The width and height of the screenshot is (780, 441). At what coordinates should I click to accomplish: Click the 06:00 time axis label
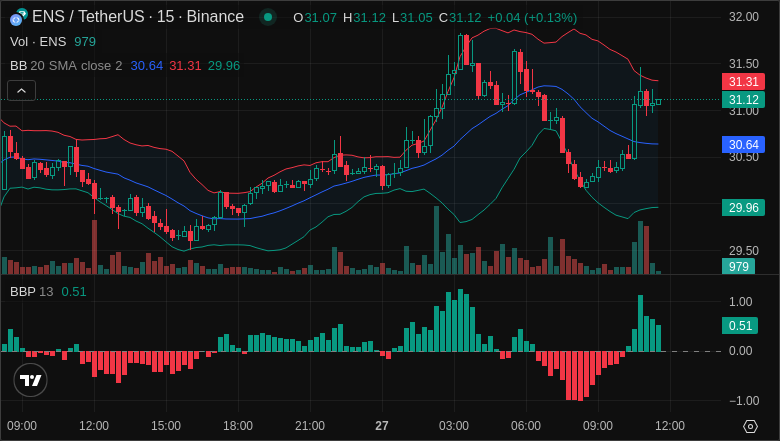point(526,426)
